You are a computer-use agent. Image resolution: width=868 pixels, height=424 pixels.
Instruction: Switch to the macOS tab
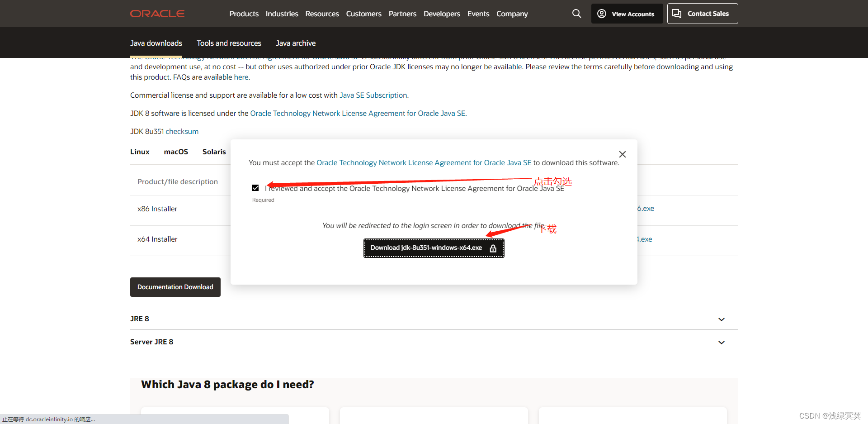176,152
